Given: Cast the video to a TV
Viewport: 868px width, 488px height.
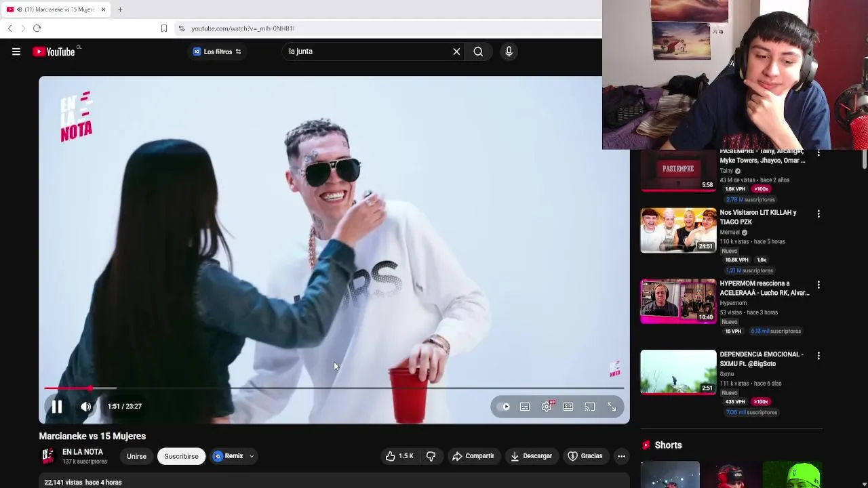Looking at the screenshot, I should (590, 407).
